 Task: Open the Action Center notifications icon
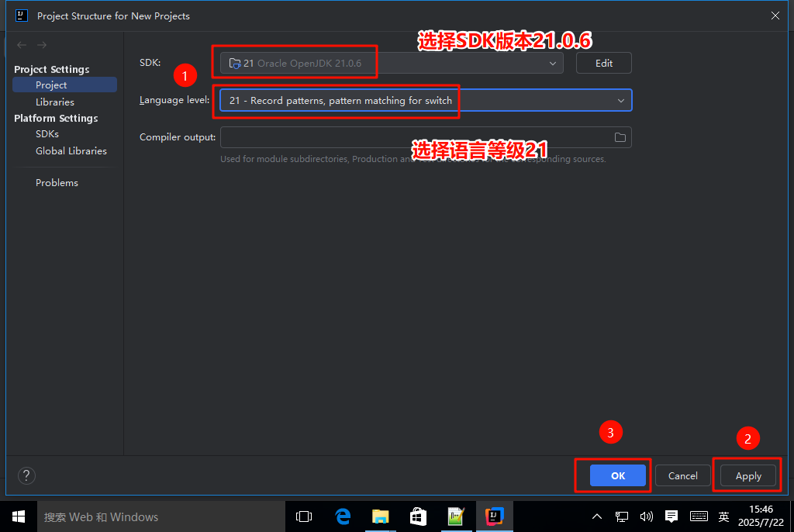pos(671,516)
